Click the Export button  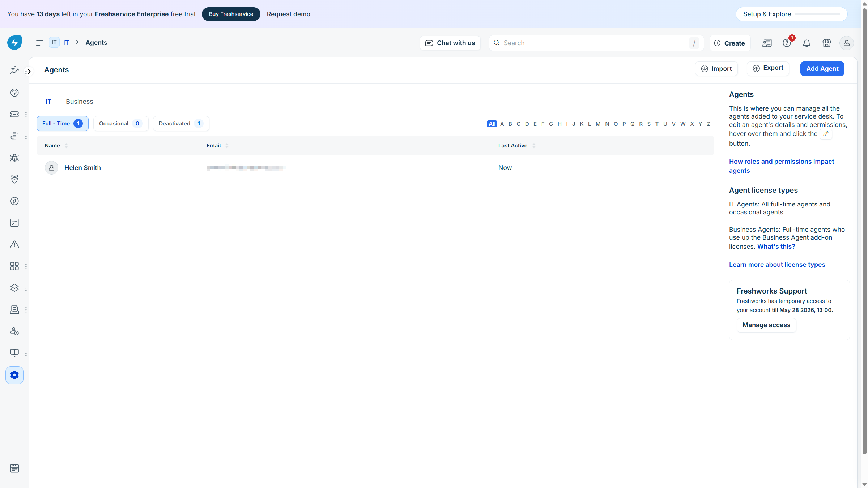[768, 68]
